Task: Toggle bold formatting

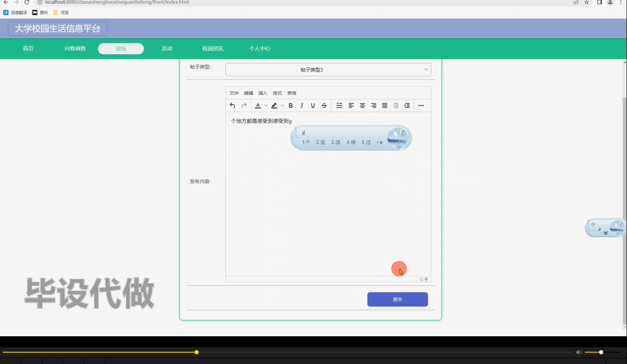Action: [x=291, y=105]
